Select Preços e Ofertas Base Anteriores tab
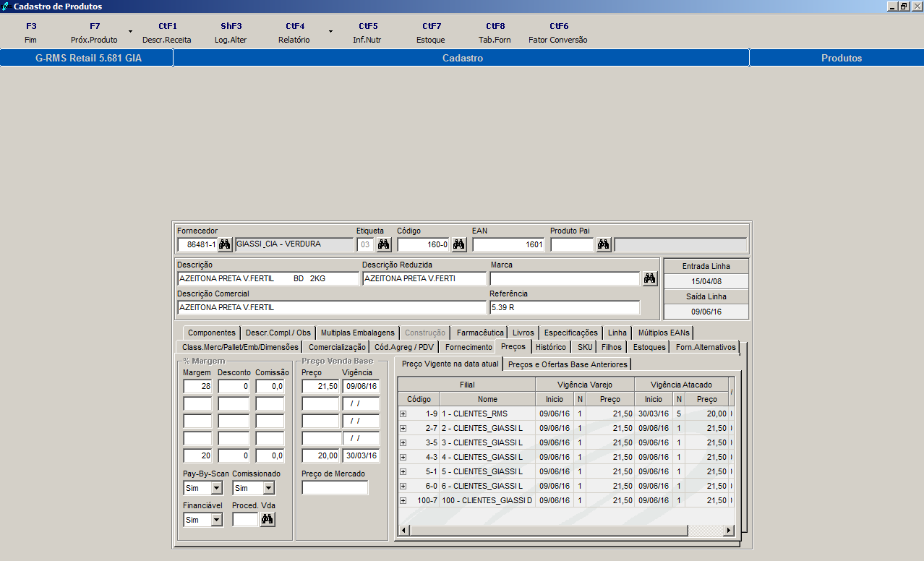The height and width of the screenshot is (561, 924). [568, 364]
